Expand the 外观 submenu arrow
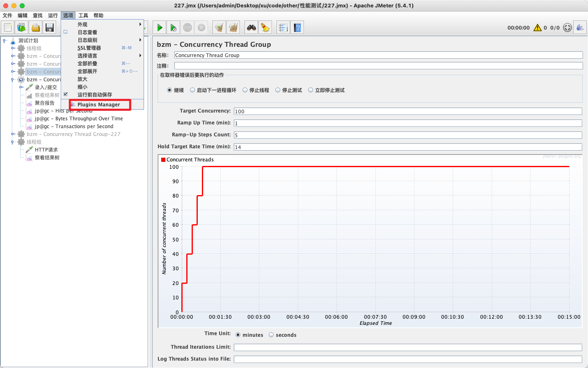 coord(140,24)
